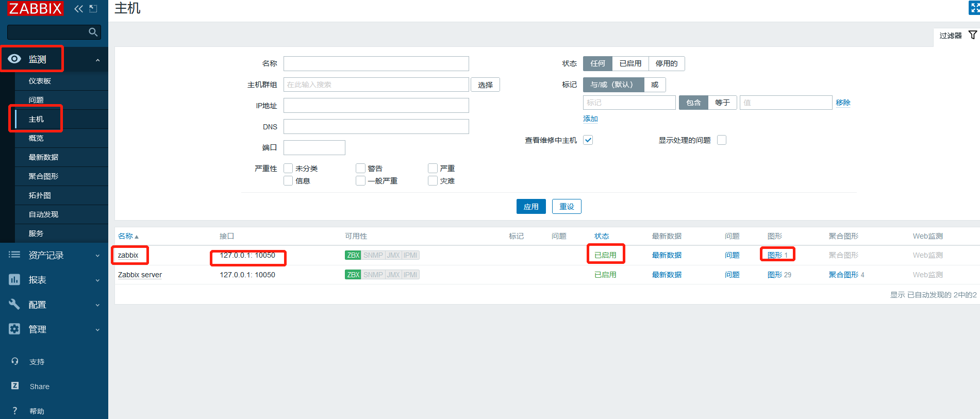Click the 应用 button
Viewport: 980px width, 419px height.
(x=531, y=206)
